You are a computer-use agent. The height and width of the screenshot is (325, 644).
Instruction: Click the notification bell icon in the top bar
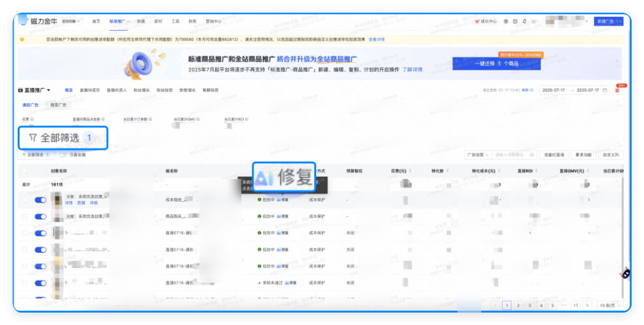pyautogui.click(x=525, y=21)
